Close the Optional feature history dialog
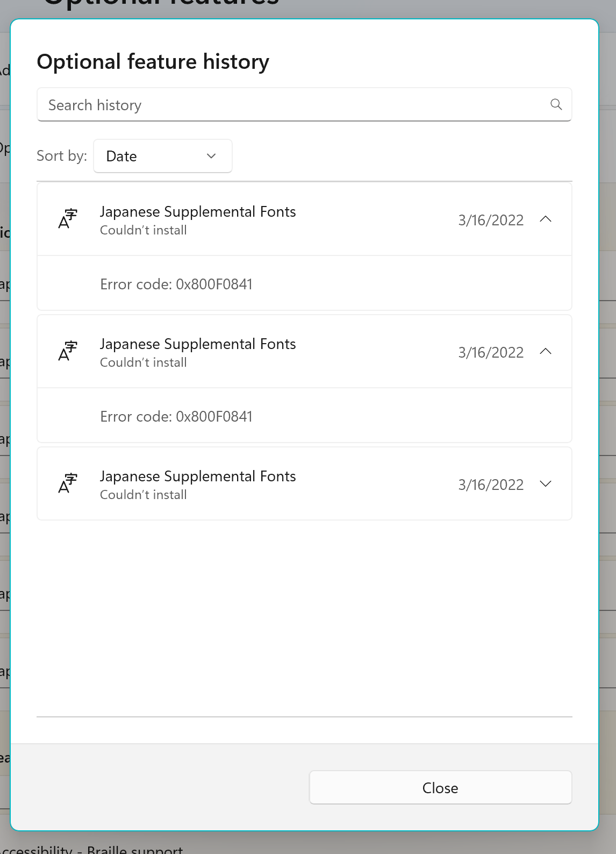The image size is (616, 854). coord(440,788)
